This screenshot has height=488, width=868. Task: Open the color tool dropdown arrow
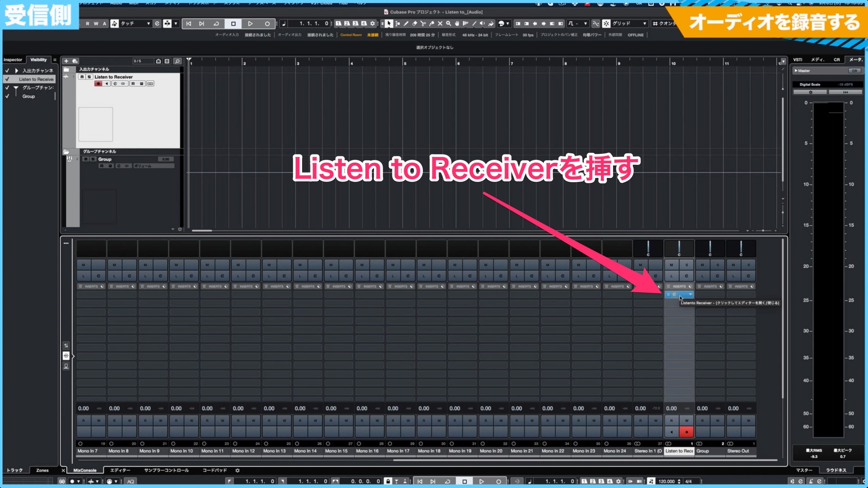coord(508,23)
